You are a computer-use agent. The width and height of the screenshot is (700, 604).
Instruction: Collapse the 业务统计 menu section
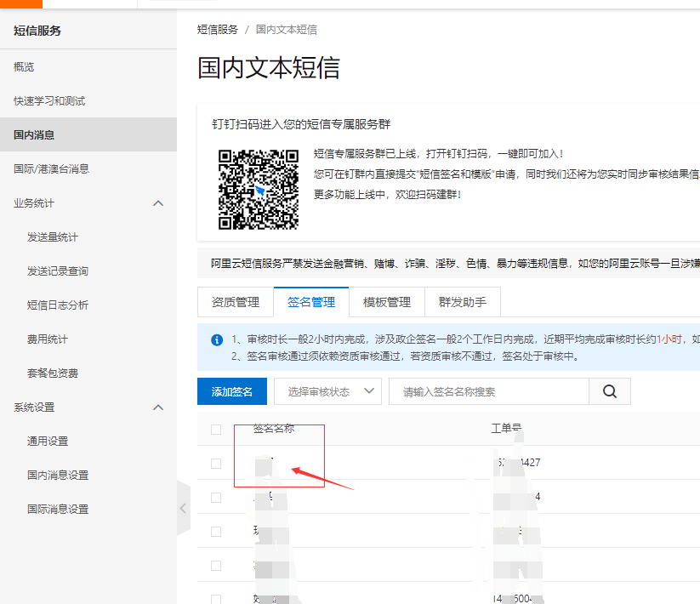[x=157, y=203]
